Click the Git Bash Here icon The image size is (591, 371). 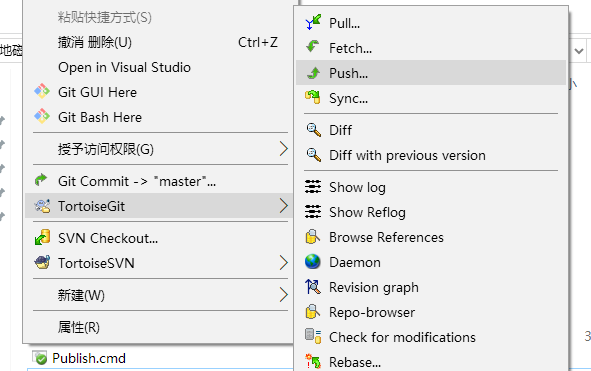[42, 117]
